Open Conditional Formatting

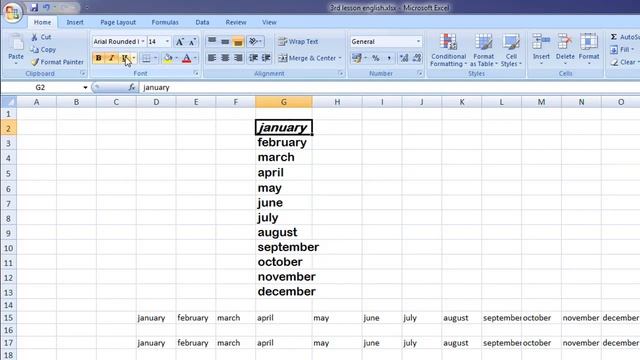pyautogui.click(x=448, y=50)
